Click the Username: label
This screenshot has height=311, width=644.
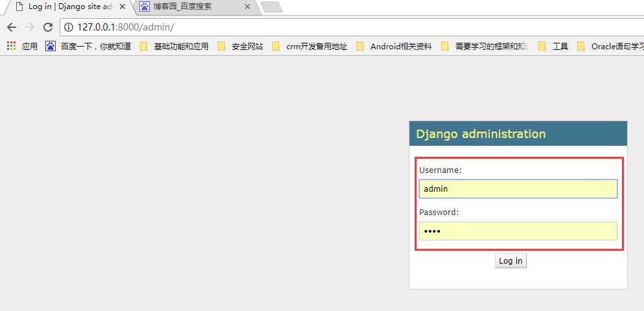point(441,170)
